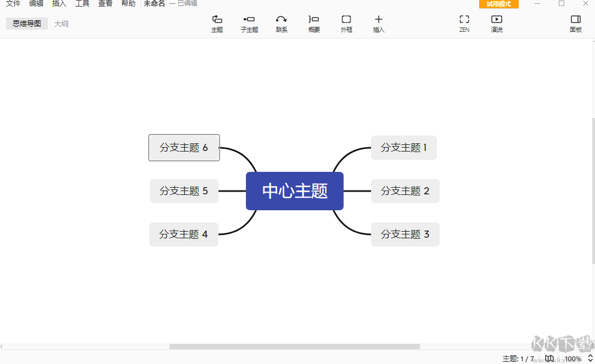Open the 文件 menu
This screenshot has width=595, height=364.
click(13, 3)
